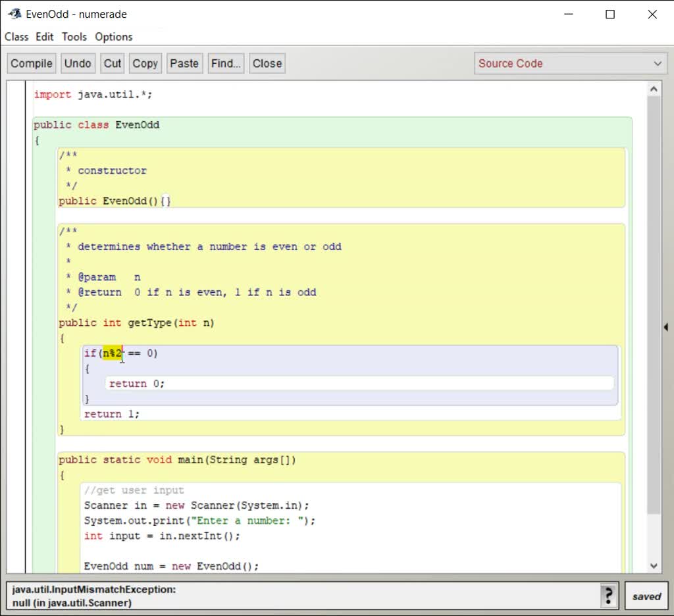Screen dimensions: 674x616
Task: Open the Source Code dropdown chevron arrow
Action: click(x=656, y=63)
